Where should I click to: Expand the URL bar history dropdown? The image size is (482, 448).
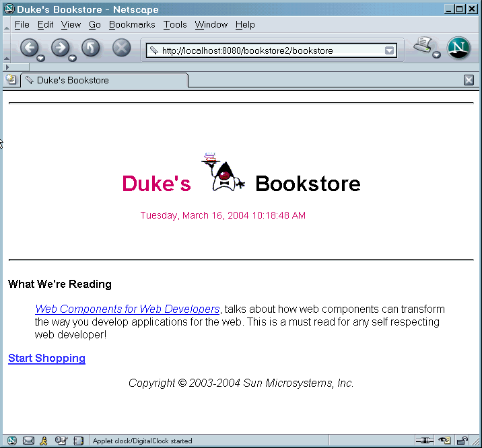tap(390, 50)
